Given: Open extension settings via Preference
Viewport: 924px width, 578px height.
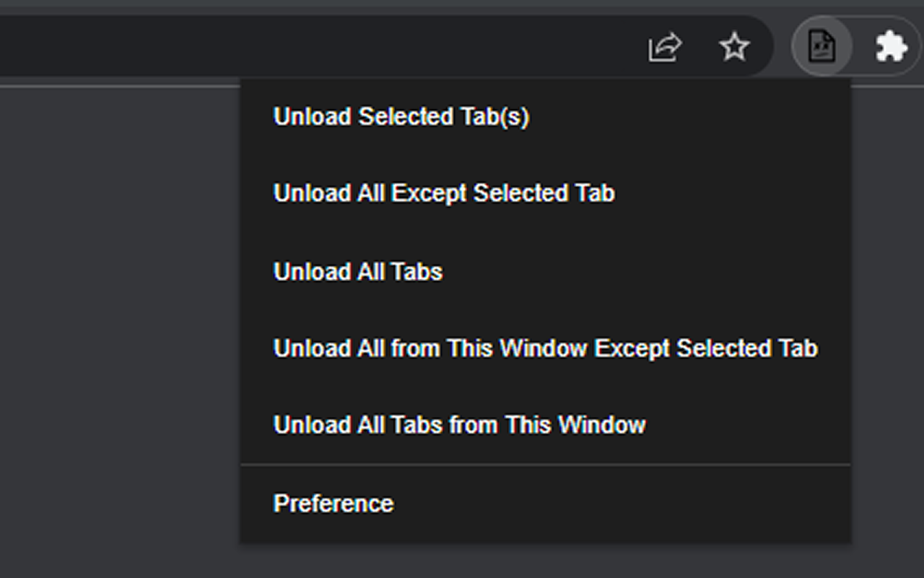Looking at the screenshot, I should tap(334, 504).
